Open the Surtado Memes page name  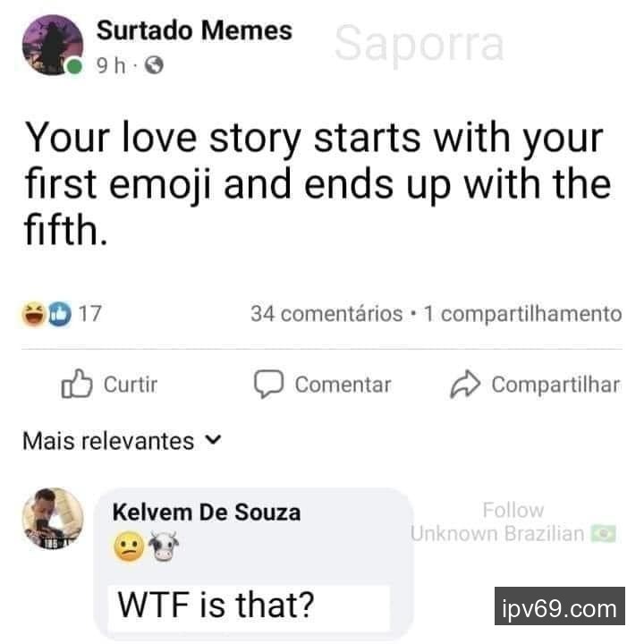coord(194,30)
